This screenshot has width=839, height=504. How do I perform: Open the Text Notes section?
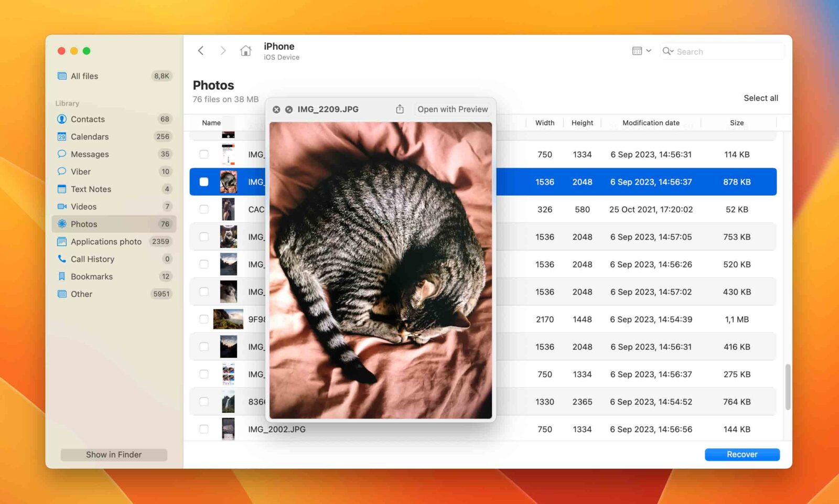point(91,189)
